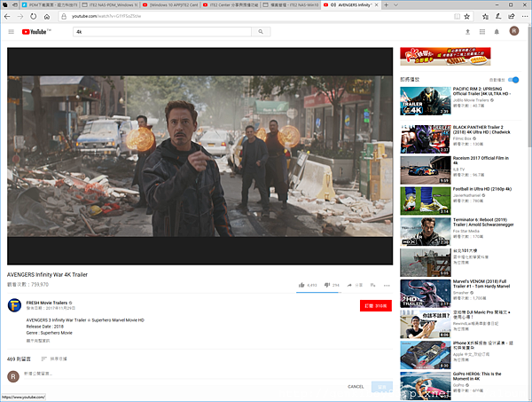Click the red subscribe button
Image resolution: width=532 pixels, height=402 pixels.
click(x=376, y=305)
